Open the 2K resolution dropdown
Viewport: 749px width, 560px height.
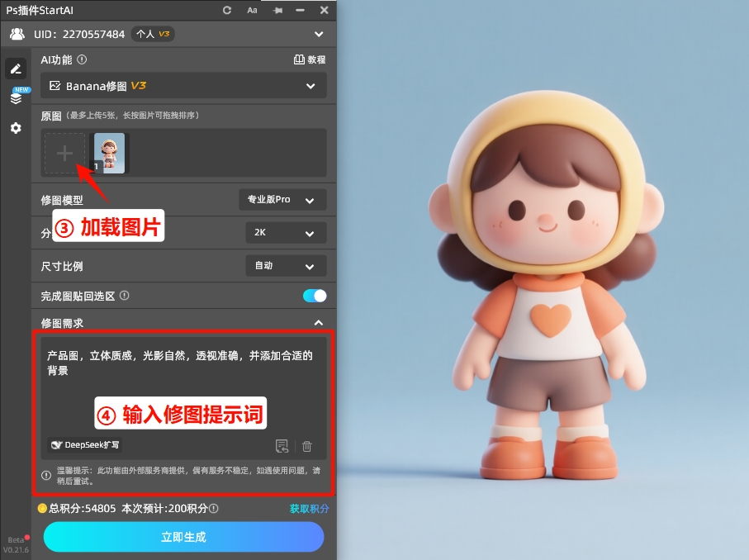(285, 233)
